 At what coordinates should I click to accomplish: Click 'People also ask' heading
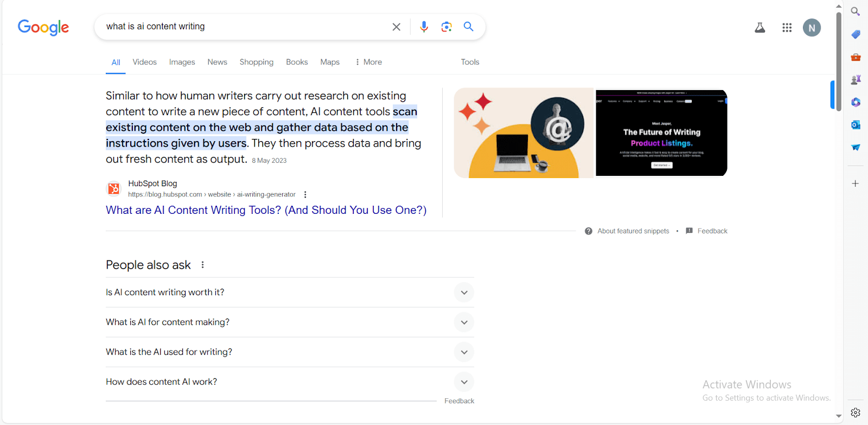[148, 265]
